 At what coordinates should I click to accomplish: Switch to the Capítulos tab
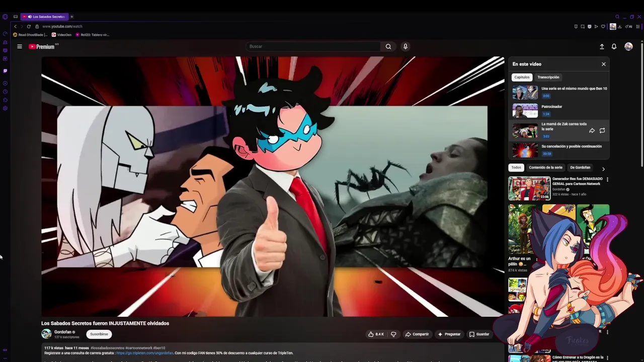522,77
